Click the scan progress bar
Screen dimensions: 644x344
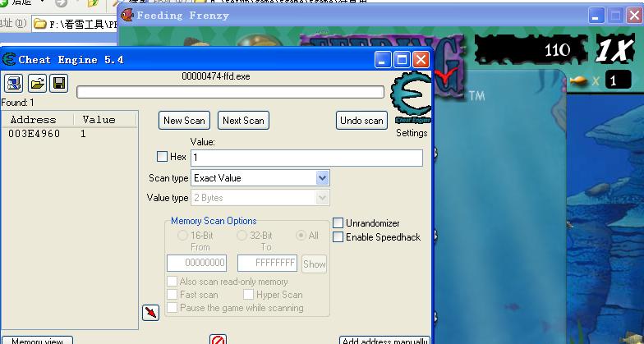click(230, 92)
